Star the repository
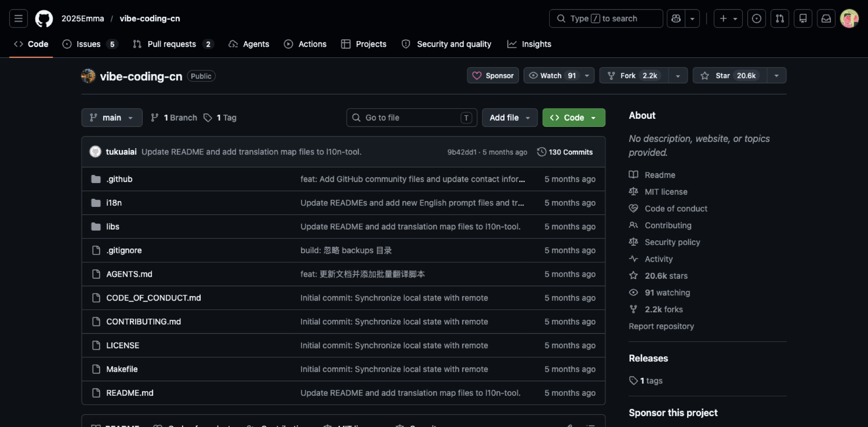The height and width of the screenshot is (427, 868). pyautogui.click(x=730, y=75)
